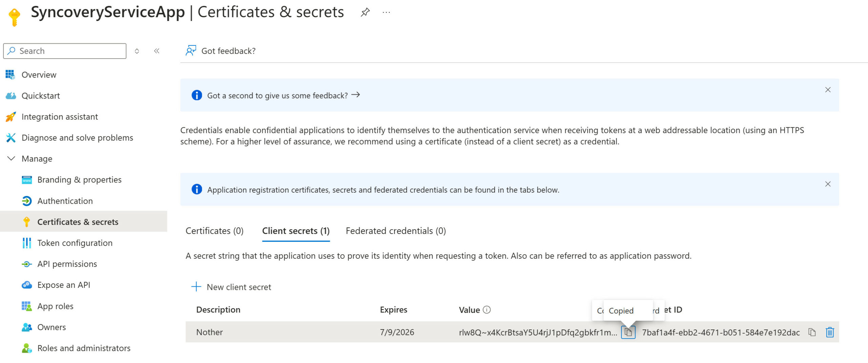Switch to the Certificates tab
Image resolution: width=868 pixels, height=363 pixels.
(214, 231)
